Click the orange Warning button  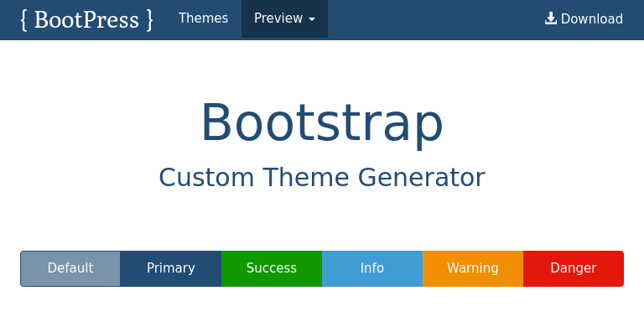click(x=473, y=268)
